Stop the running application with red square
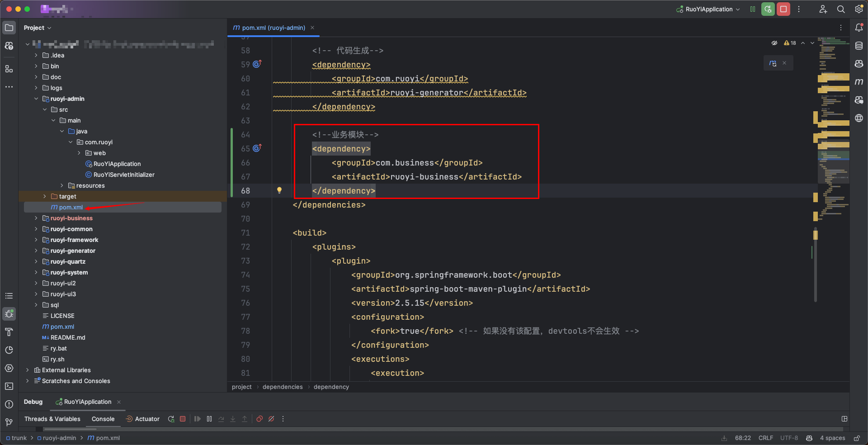This screenshot has height=445, width=868. tap(783, 9)
